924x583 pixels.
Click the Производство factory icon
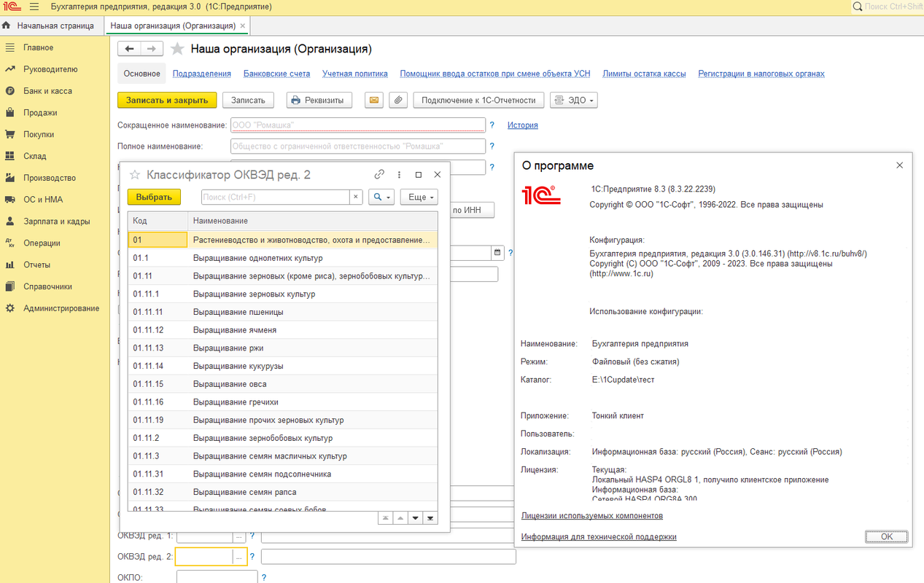(9, 178)
